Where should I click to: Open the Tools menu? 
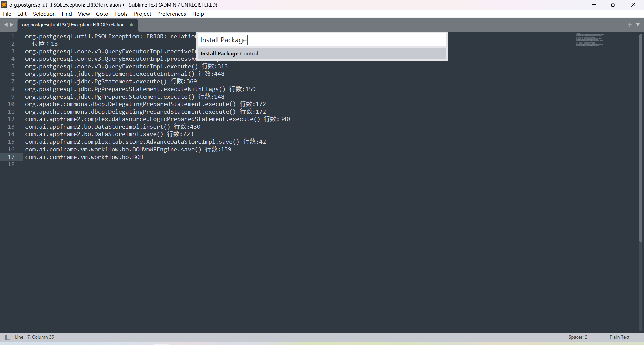(x=121, y=14)
